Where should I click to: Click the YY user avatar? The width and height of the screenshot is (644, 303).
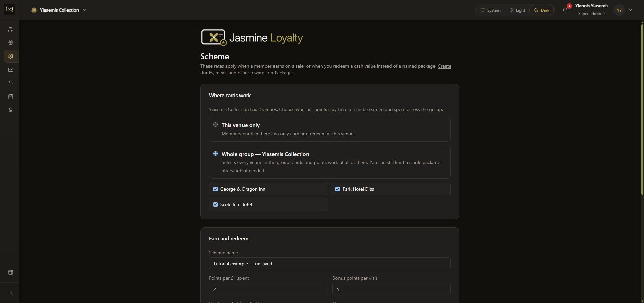pyautogui.click(x=619, y=10)
